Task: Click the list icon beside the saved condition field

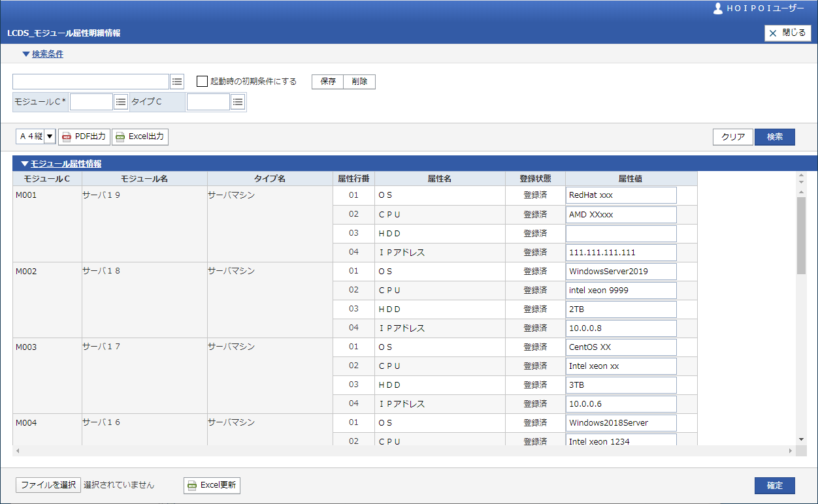Action: (x=177, y=82)
